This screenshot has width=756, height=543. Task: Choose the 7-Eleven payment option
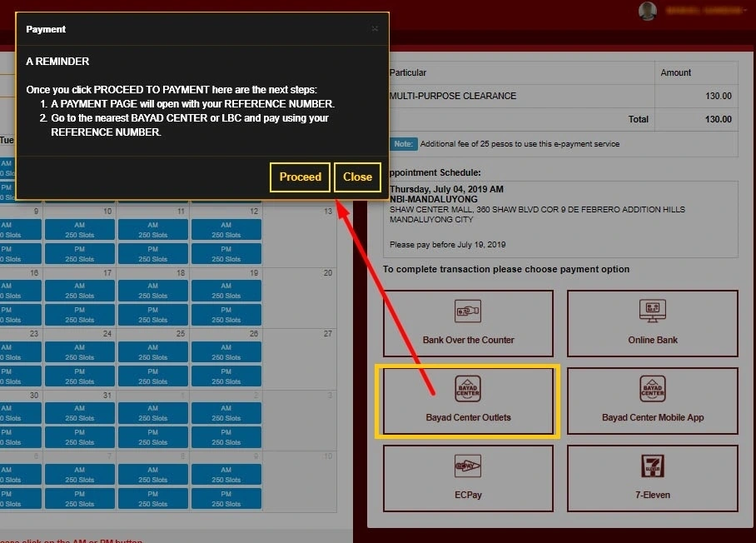coord(652,478)
